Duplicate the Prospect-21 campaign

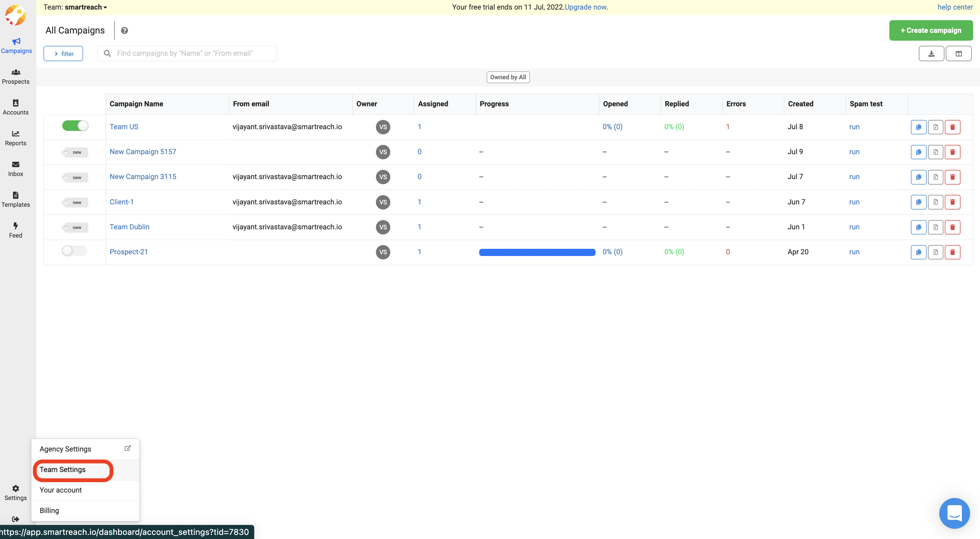click(918, 252)
